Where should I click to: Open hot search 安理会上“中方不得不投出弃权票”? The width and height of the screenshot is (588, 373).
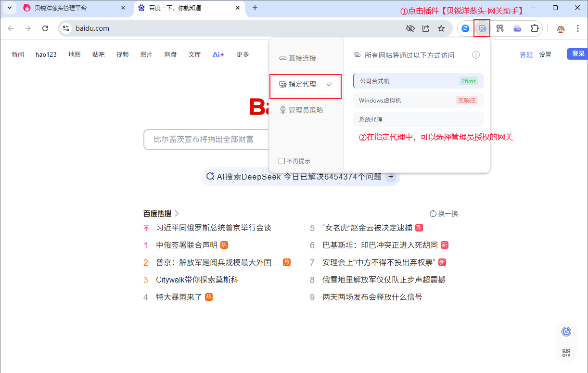379,262
